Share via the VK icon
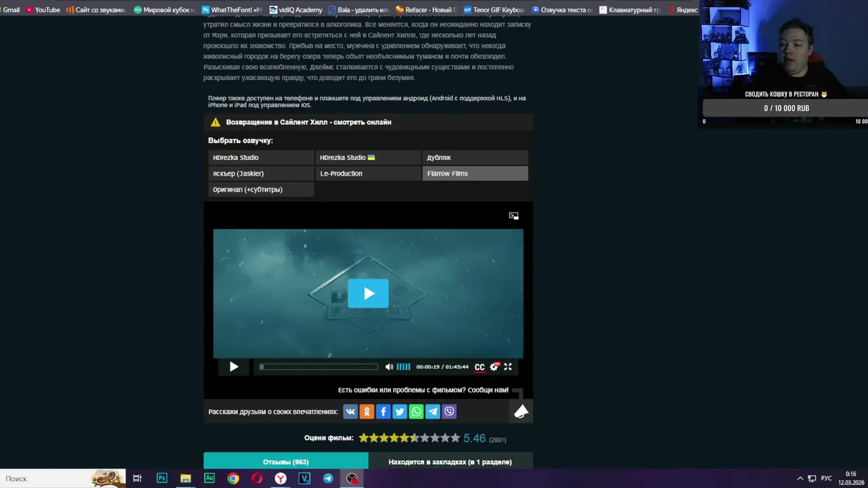868x488 pixels. (350, 411)
